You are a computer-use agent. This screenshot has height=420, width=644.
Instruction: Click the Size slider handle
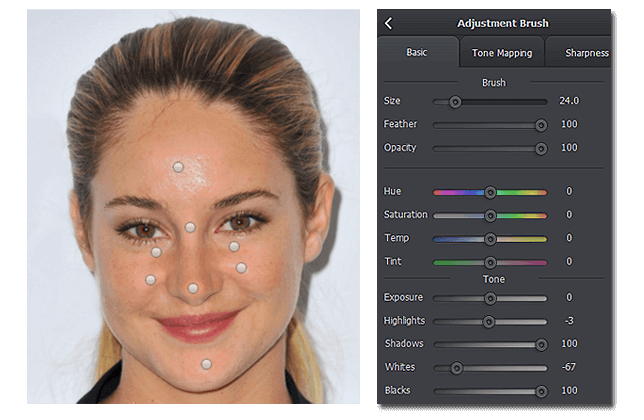coord(455,101)
